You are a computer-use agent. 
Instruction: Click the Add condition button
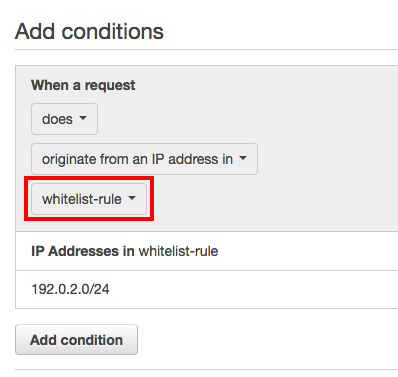76,340
